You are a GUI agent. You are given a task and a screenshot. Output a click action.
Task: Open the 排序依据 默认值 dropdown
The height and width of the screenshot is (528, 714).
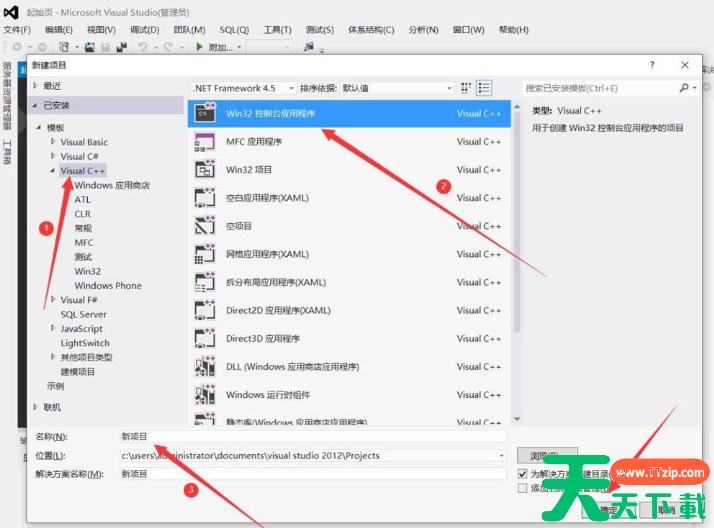pyautogui.click(x=398, y=88)
